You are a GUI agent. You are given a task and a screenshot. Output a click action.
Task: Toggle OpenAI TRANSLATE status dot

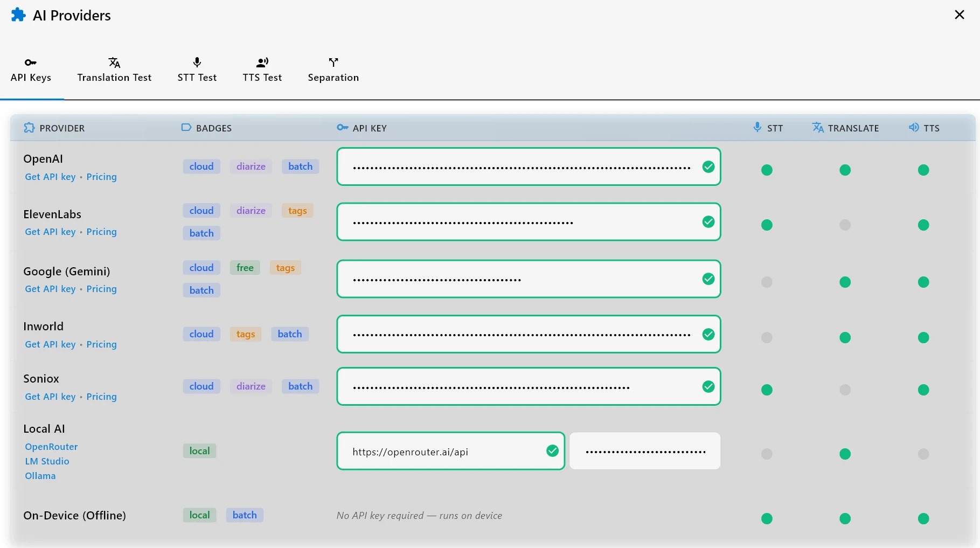[845, 170]
